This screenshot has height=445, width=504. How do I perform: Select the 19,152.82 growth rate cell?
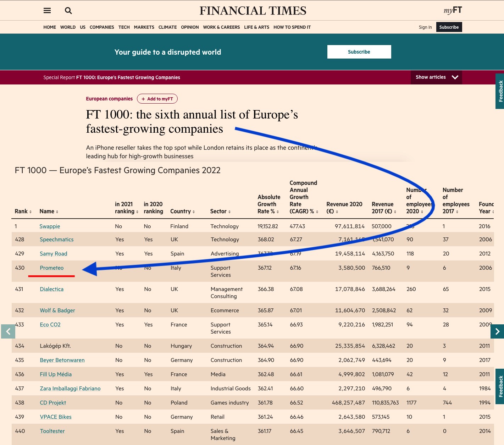(268, 226)
